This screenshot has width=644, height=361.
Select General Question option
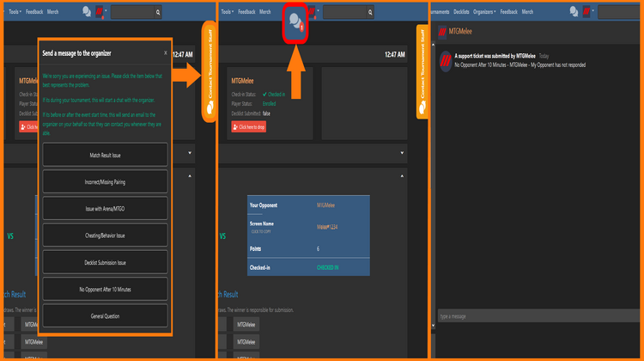tap(105, 315)
